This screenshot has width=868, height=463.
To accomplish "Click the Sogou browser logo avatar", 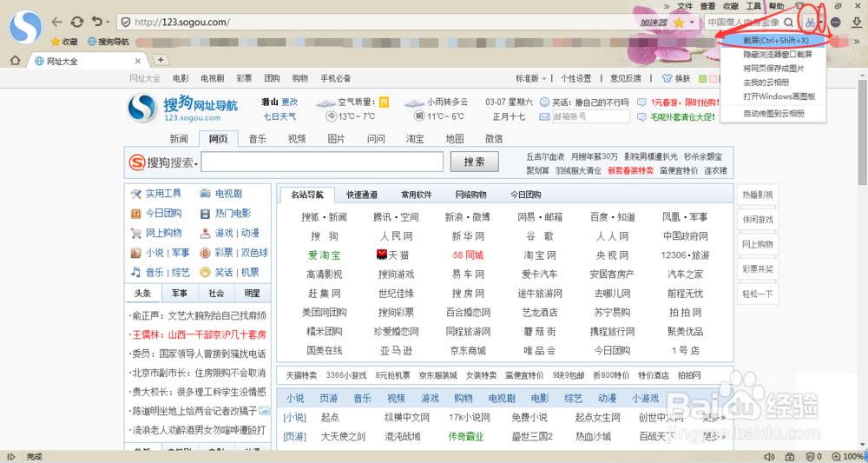I will click(x=25, y=26).
